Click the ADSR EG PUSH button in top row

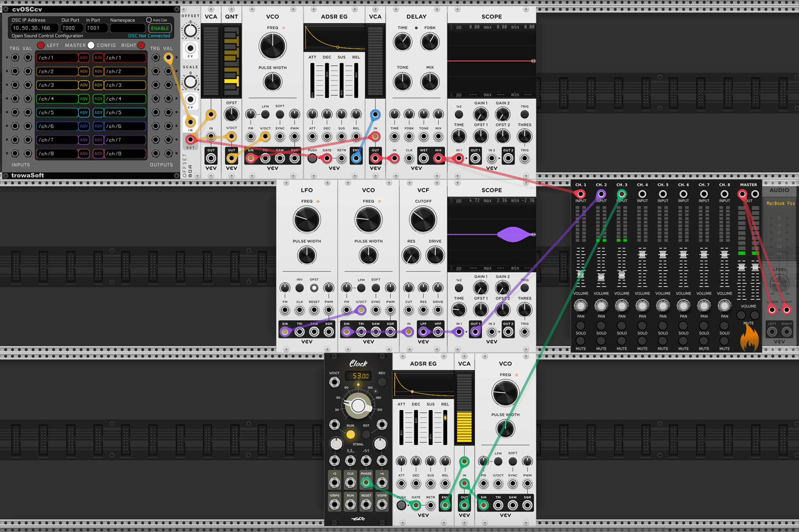[312, 158]
